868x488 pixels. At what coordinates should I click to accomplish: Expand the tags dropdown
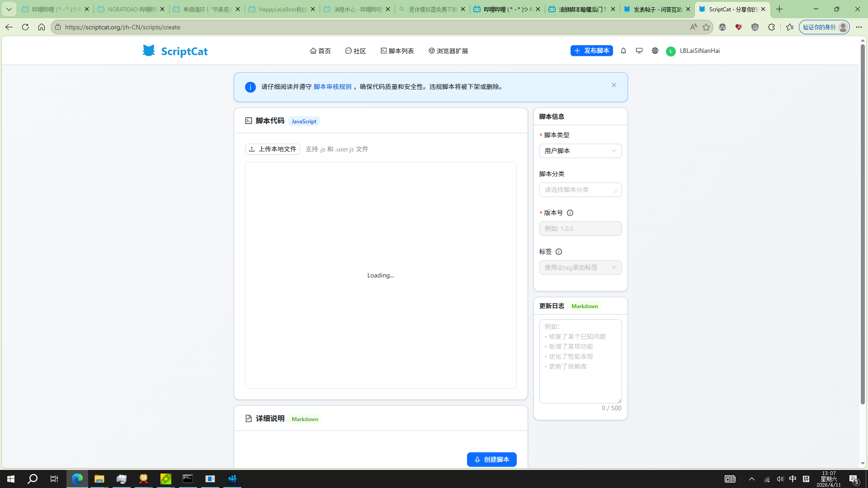(x=580, y=267)
